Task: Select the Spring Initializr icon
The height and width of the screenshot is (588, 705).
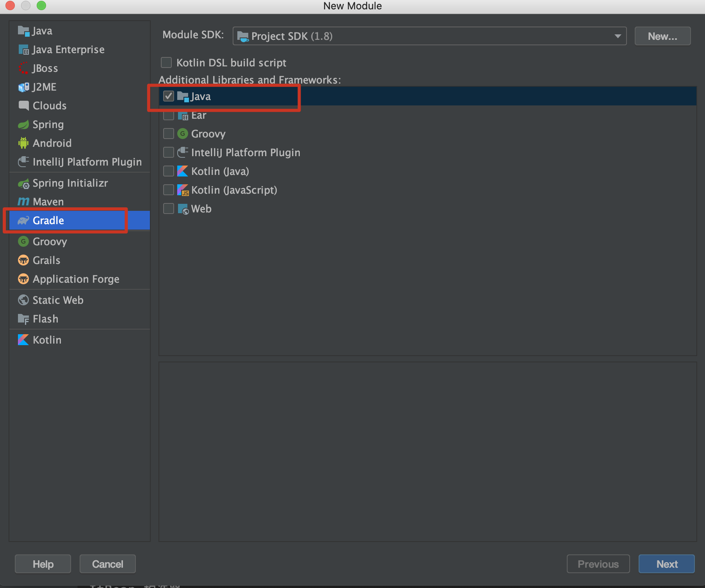Action: (x=23, y=183)
